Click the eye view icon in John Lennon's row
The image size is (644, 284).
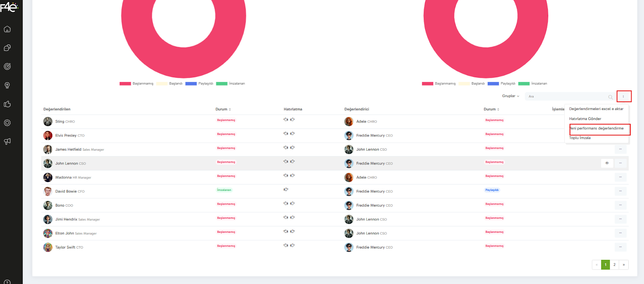pos(607,163)
